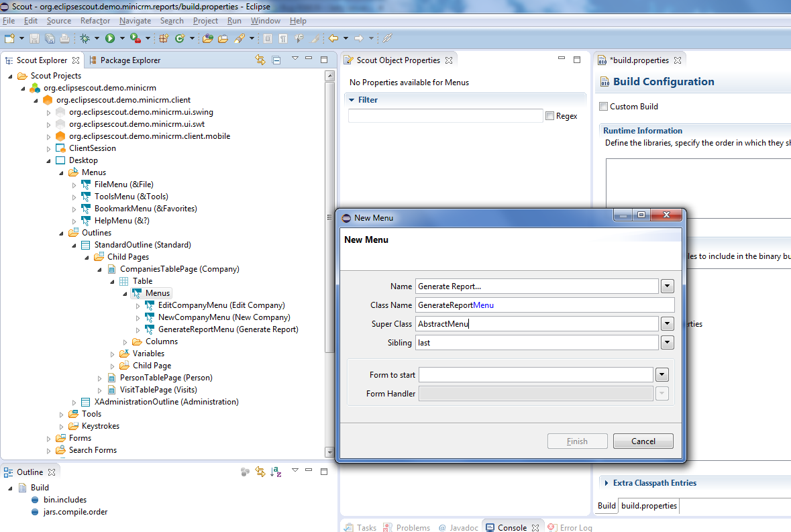Open the Refactor menu

[95, 21]
